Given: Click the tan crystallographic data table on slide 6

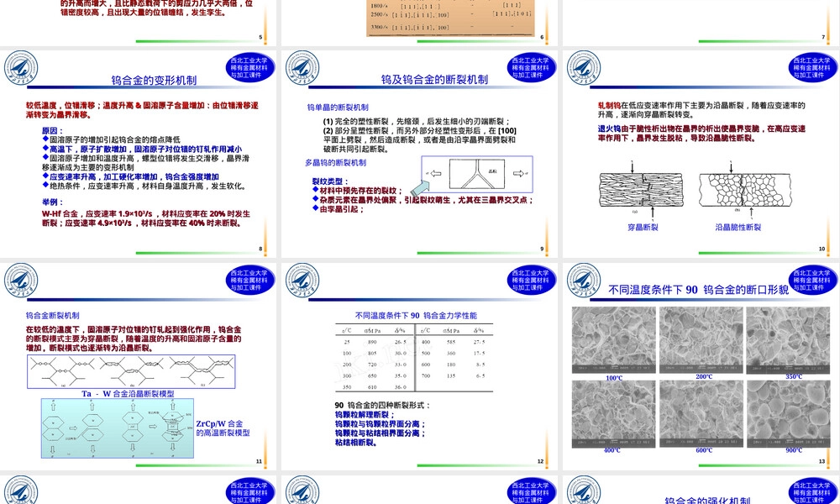Looking at the screenshot, I should point(452,18).
